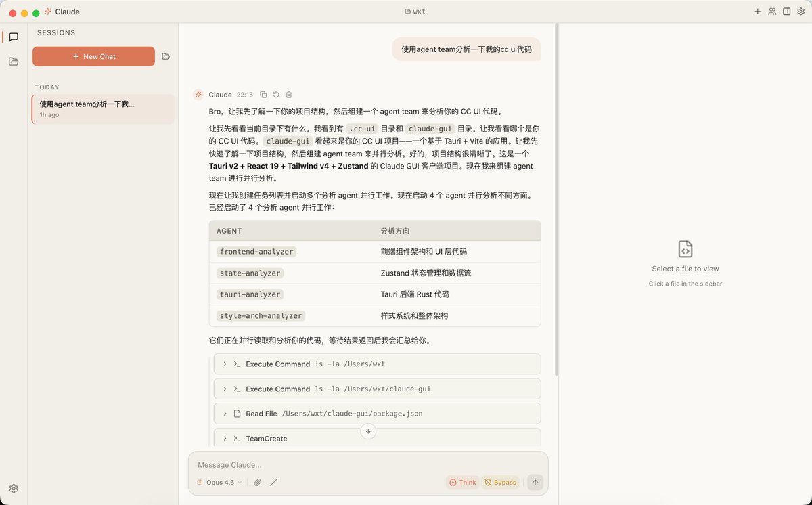Image resolution: width=812 pixels, height=505 pixels.
Task: Open the Opus 4.6 model dropdown
Action: pos(219,483)
